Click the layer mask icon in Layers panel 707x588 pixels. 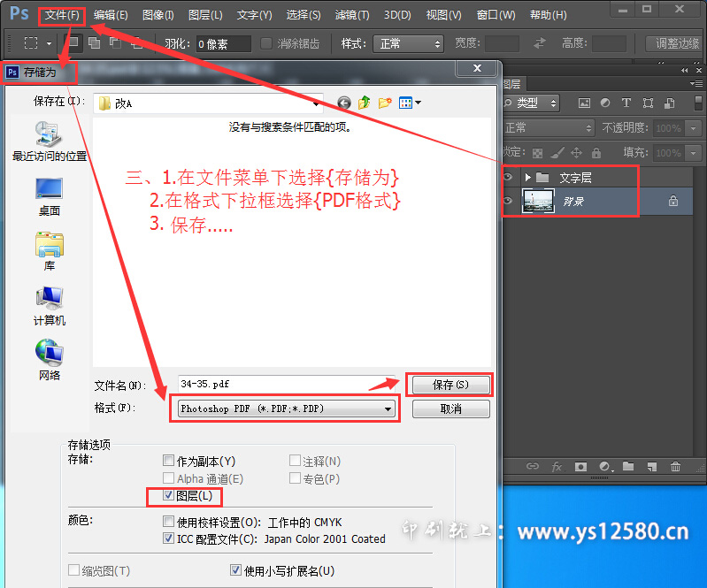point(581,466)
